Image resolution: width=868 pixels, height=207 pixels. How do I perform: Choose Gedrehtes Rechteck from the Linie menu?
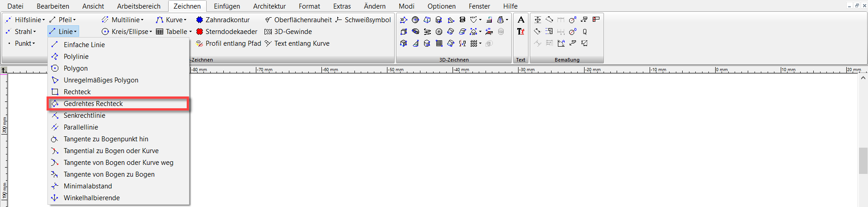point(118,103)
